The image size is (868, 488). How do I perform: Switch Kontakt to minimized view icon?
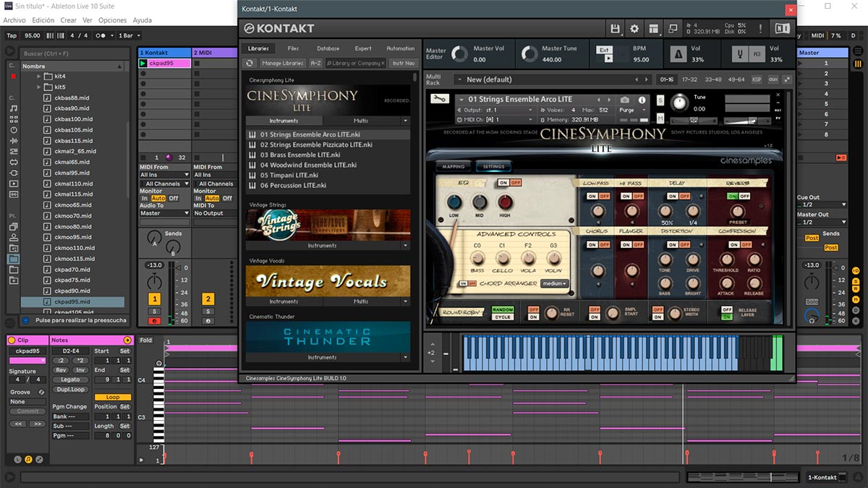pyautogui.click(x=673, y=29)
